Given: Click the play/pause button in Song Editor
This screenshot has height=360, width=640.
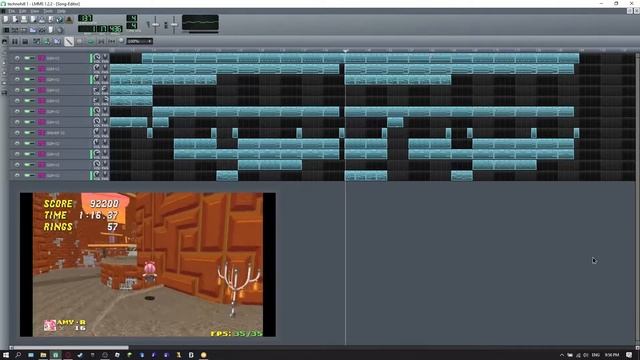Looking at the screenshot, I should (15, 41).
